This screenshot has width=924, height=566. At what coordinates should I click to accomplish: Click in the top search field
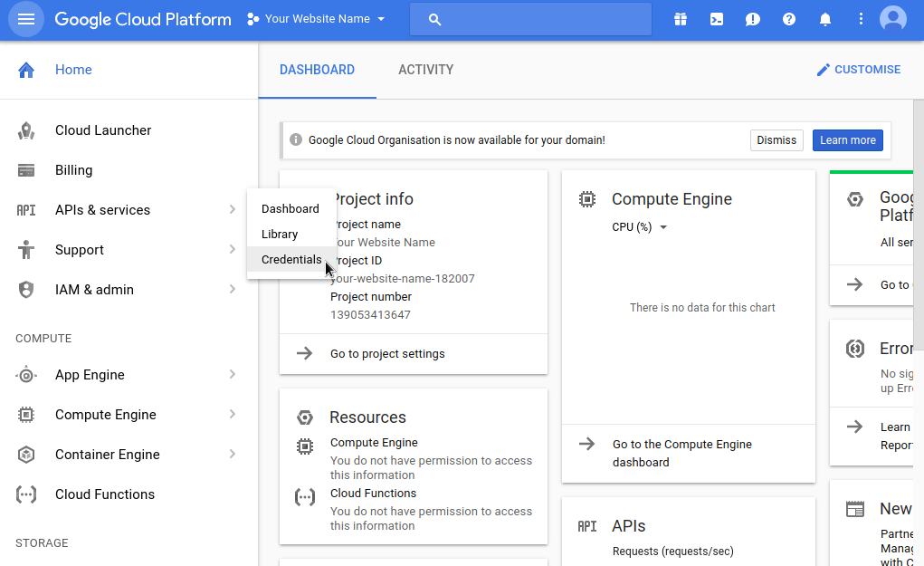pyautogui.click(x=530, y=19)
